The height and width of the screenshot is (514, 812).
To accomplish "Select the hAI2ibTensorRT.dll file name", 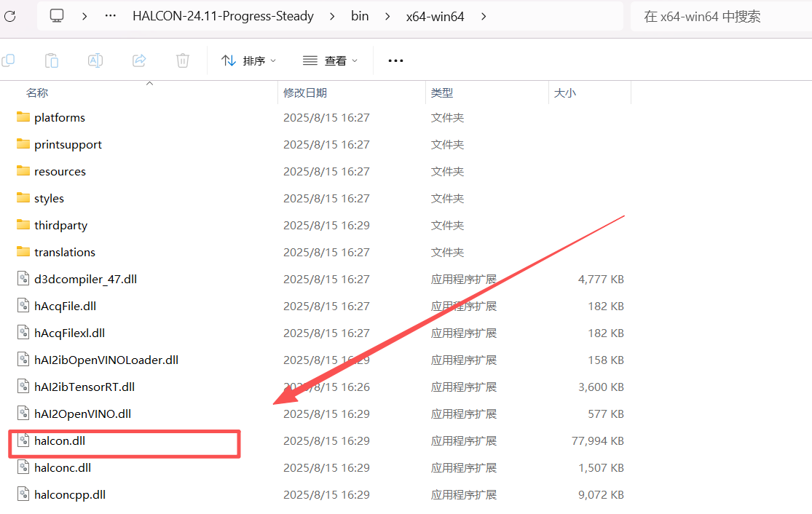I will (84, 387).
